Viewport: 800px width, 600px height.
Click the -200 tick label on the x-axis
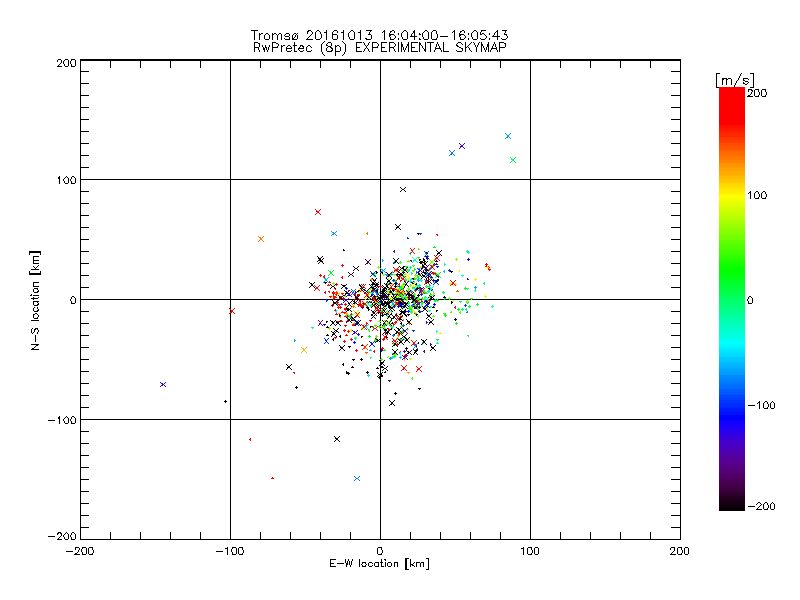click(x=80, y=551)
